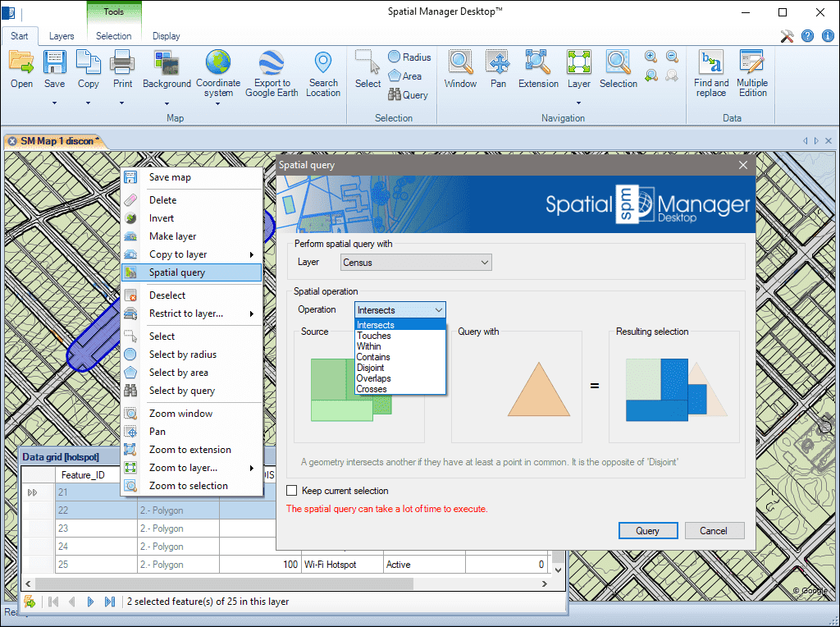Image resolution: width=840 pixels, height=627 pixels.
Task: Click the Open map folder icon
Action: (21, 62)
